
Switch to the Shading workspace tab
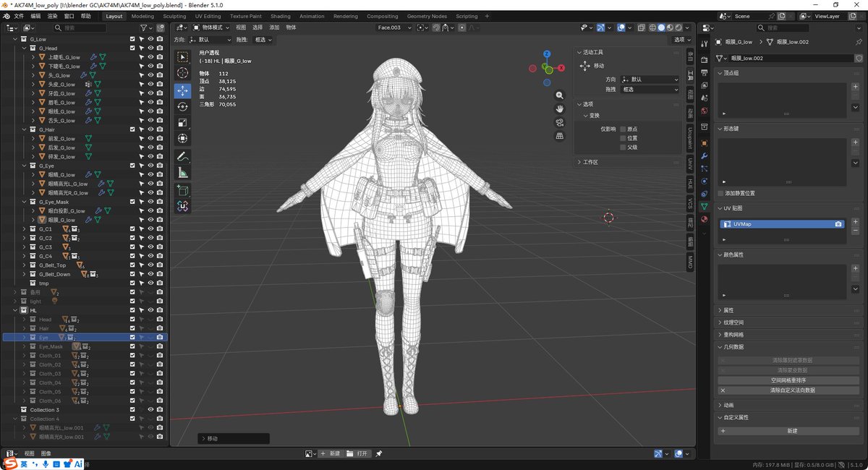pos(281,16)
